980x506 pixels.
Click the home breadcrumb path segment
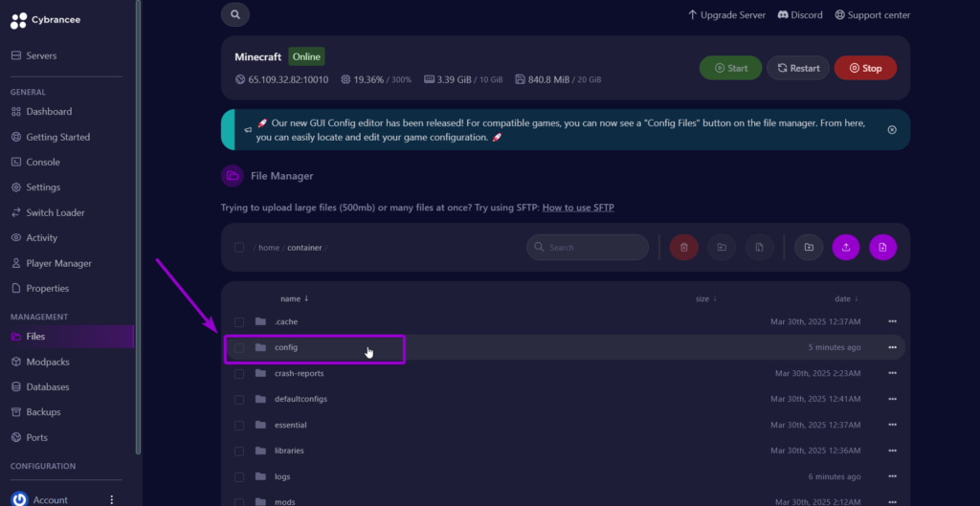click(x=269, y=248)
